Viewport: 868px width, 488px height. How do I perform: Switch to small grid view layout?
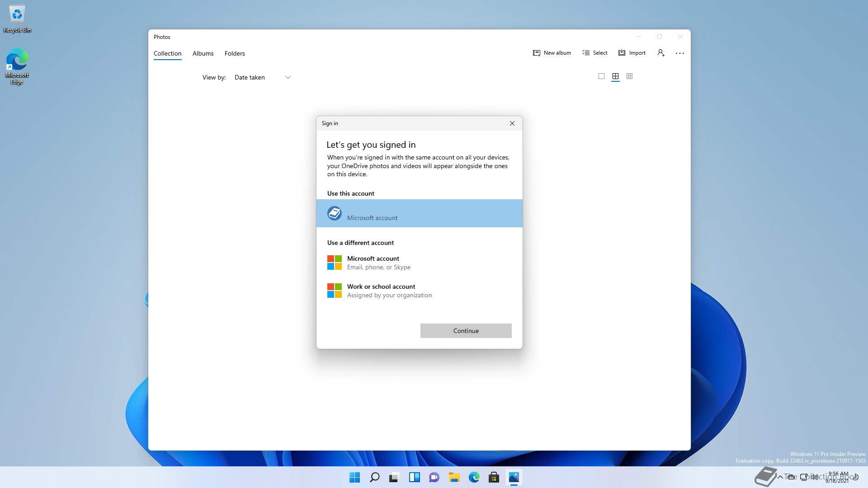click(629, 76)
